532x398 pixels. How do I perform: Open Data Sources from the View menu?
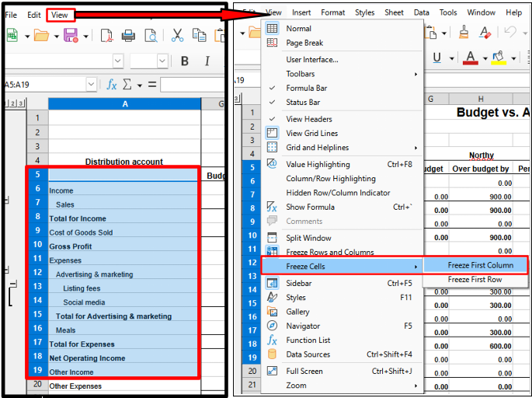pos(342,354)
